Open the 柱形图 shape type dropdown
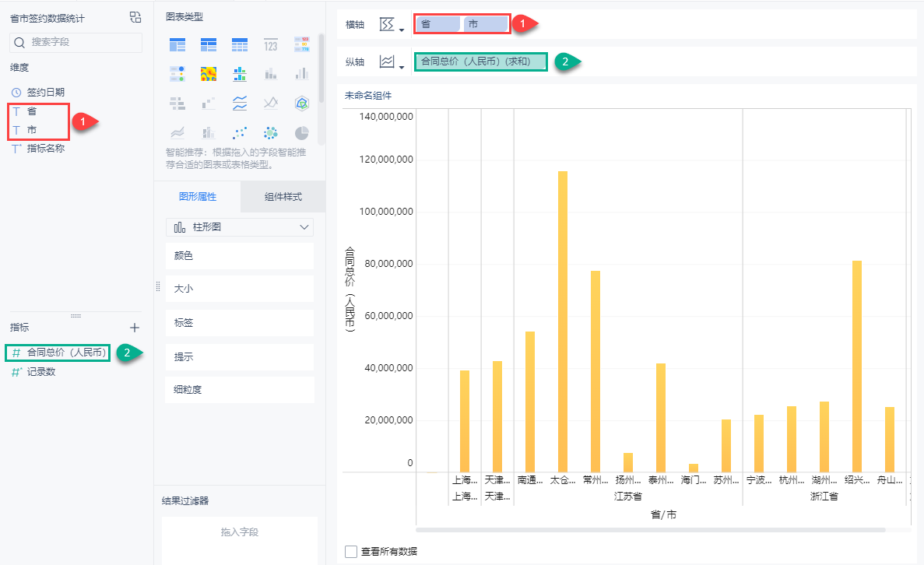 pos(240,227)
